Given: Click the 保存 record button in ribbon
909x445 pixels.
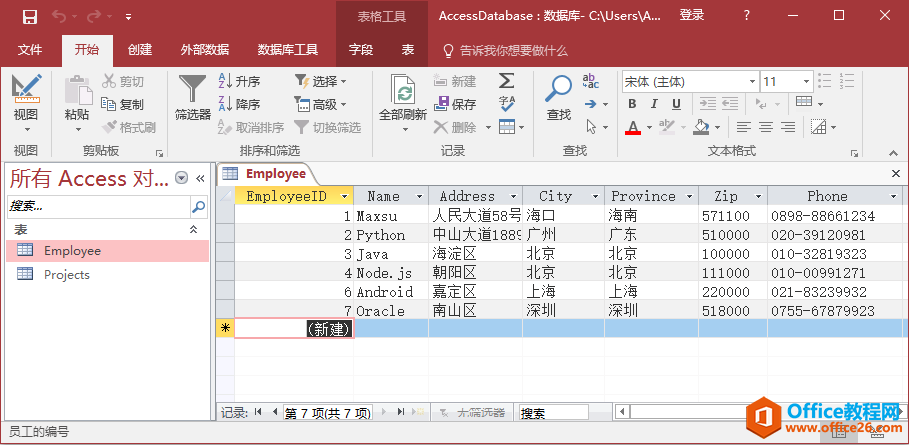Looking at the screenshot, I should point(454,104).
